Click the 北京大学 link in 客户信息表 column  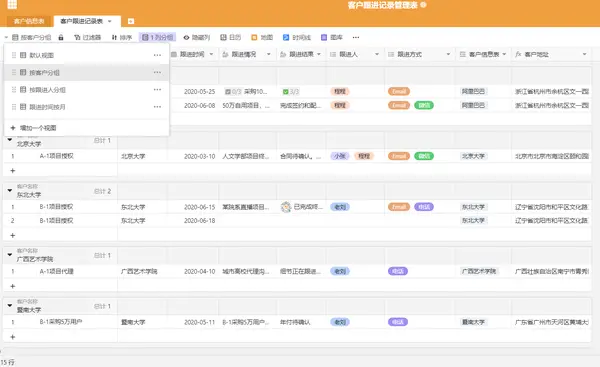(473, 156)
